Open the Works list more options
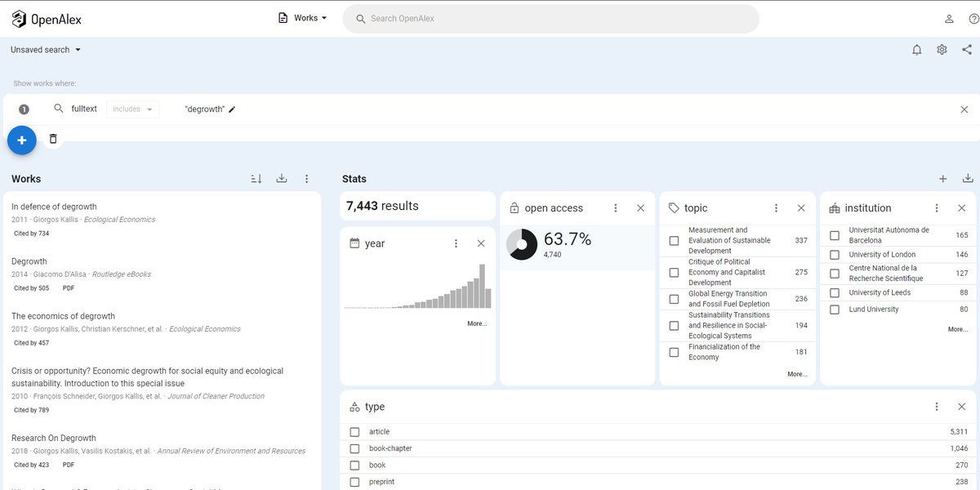The width and height of the screenshot is (980, 490). coord(307,179)
